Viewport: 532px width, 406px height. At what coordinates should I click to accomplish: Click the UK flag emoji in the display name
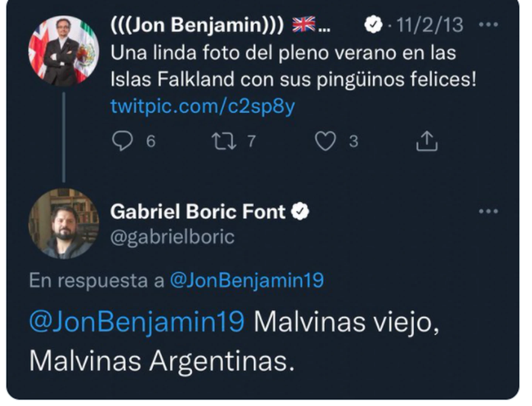pyautogui.click(x=304, y=24)
